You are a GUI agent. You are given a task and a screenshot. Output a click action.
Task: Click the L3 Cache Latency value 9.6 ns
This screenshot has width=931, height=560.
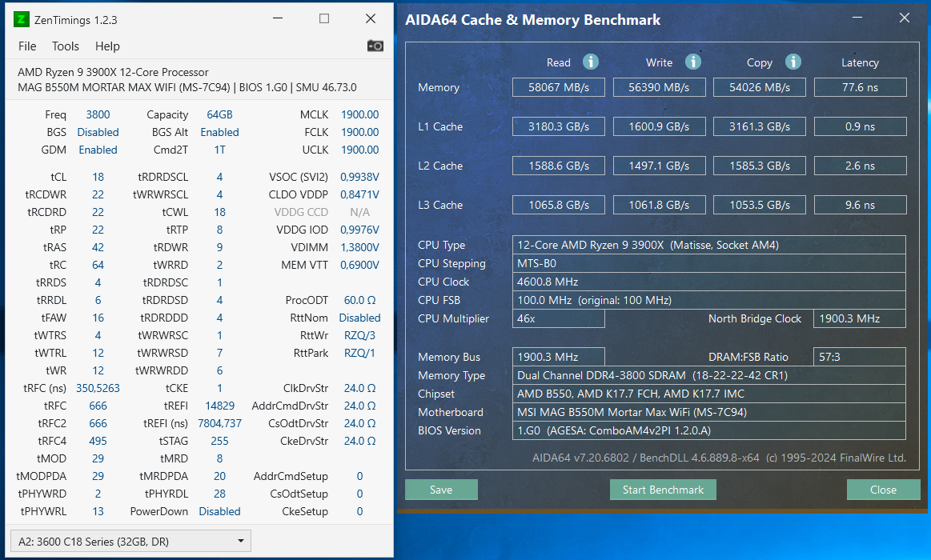(x=861, y=205)
